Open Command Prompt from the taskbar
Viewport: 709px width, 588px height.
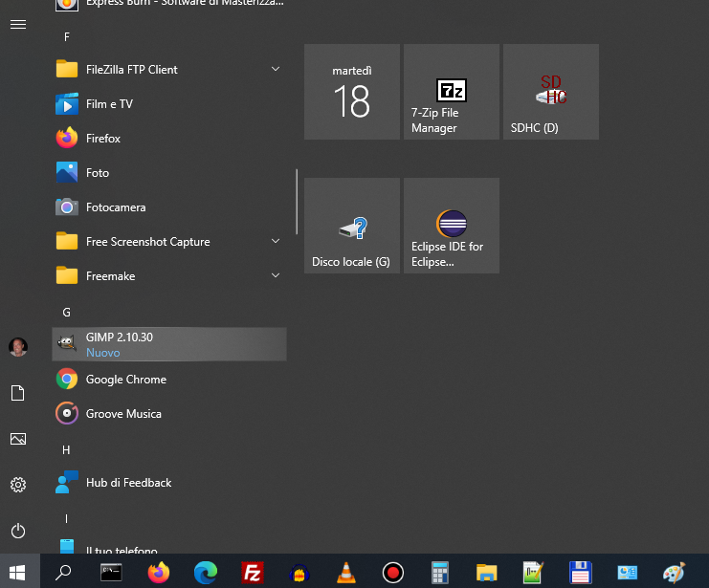pyautogui.click(x=111, y=573)
